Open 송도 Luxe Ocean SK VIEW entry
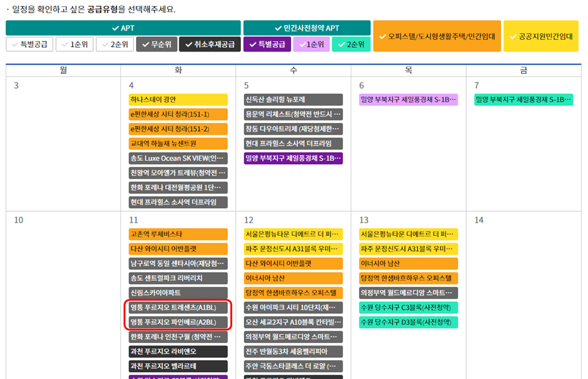 tap(178, 158)
